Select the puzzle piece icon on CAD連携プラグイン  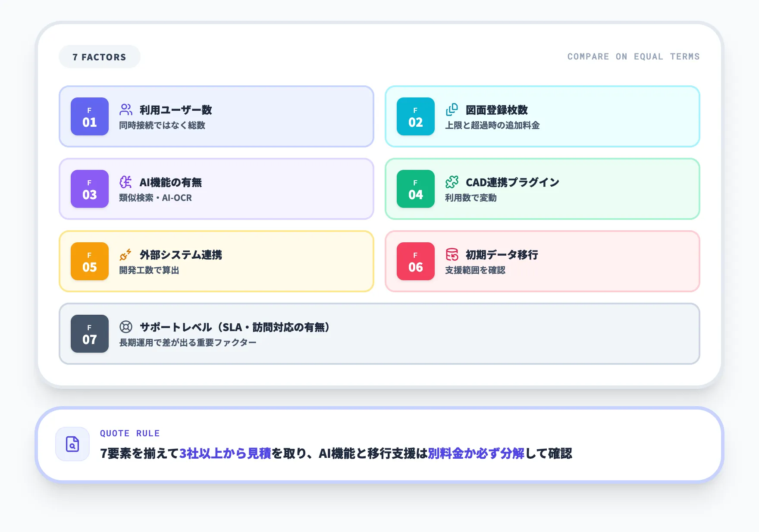452,182
